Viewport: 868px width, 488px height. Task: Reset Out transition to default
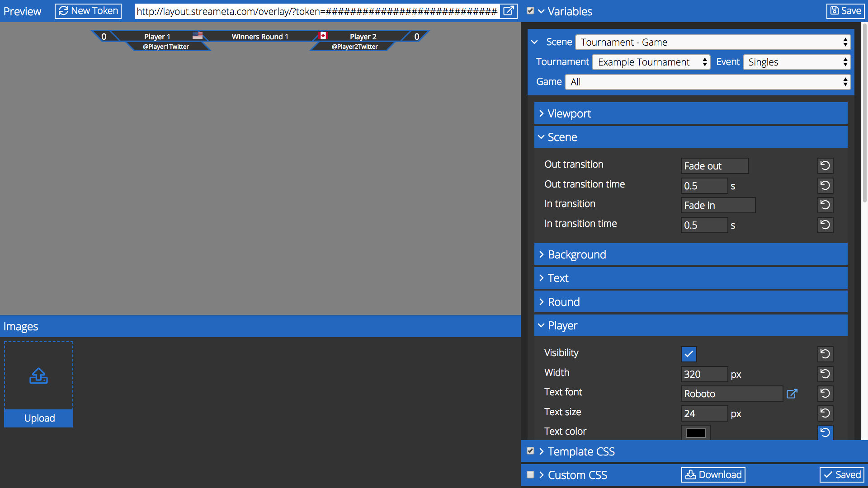825,166
